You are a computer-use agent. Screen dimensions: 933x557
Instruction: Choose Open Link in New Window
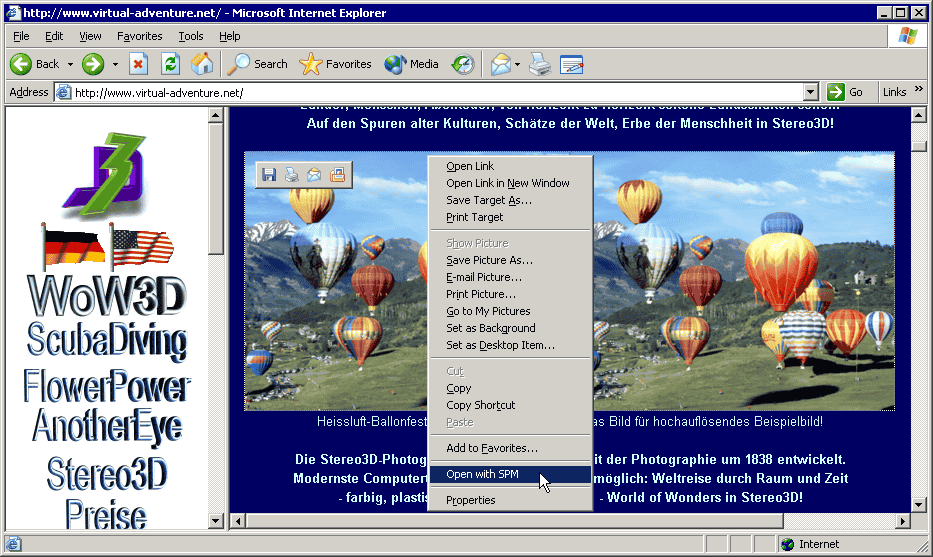(511, 183)
